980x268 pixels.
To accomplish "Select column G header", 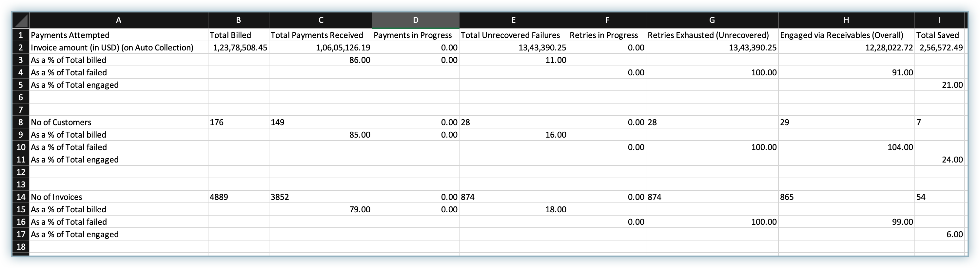I will 712,20.
